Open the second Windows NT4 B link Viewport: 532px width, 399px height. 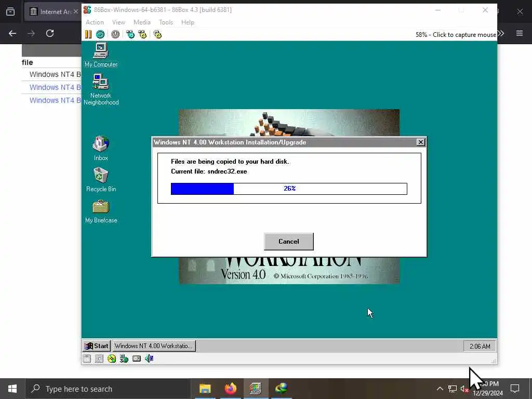pyautogui.click(x=55, y=87)
